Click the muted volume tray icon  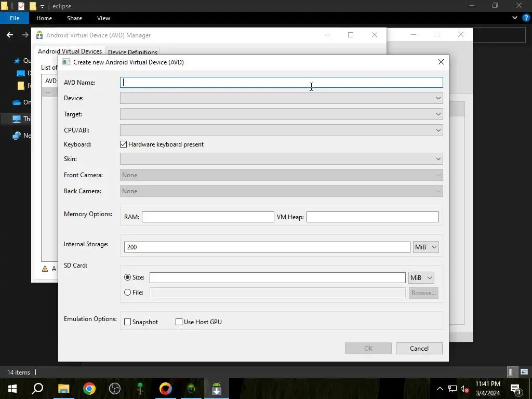pyautogui.click(x=465, y=389)
